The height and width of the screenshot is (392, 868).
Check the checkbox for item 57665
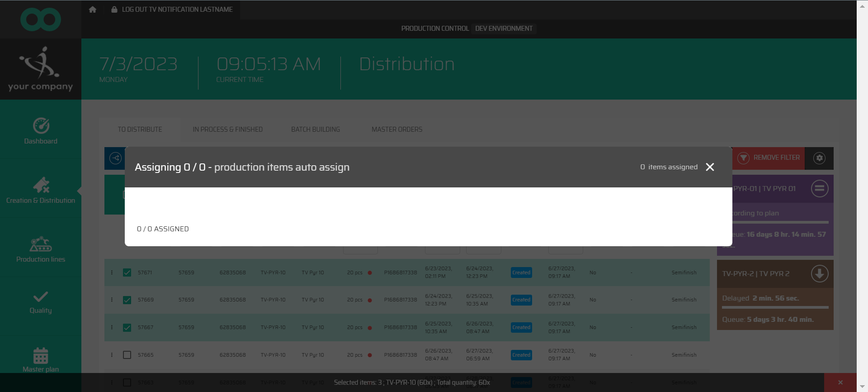127,355
